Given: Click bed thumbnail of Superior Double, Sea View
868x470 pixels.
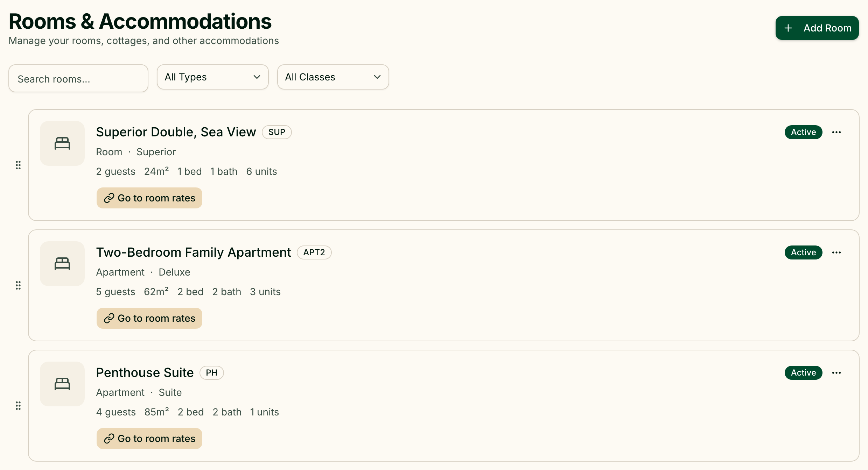Looking at the screenshot, I should pos(62,143).
